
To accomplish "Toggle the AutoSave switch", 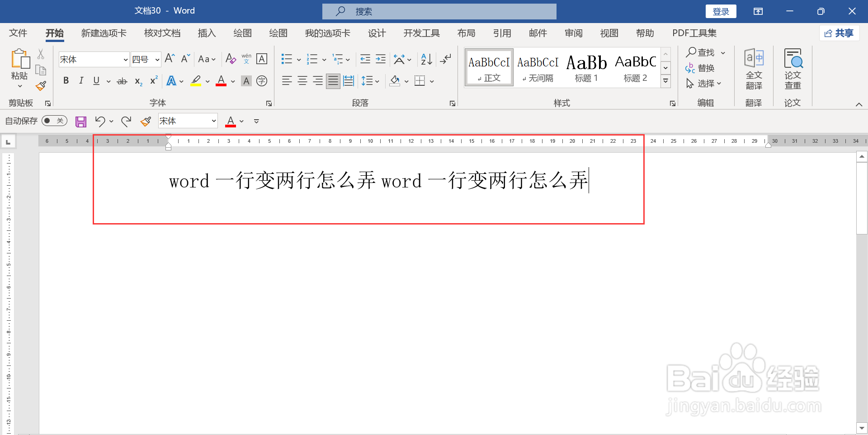I will pyautogui.click(x=54, y=121).
